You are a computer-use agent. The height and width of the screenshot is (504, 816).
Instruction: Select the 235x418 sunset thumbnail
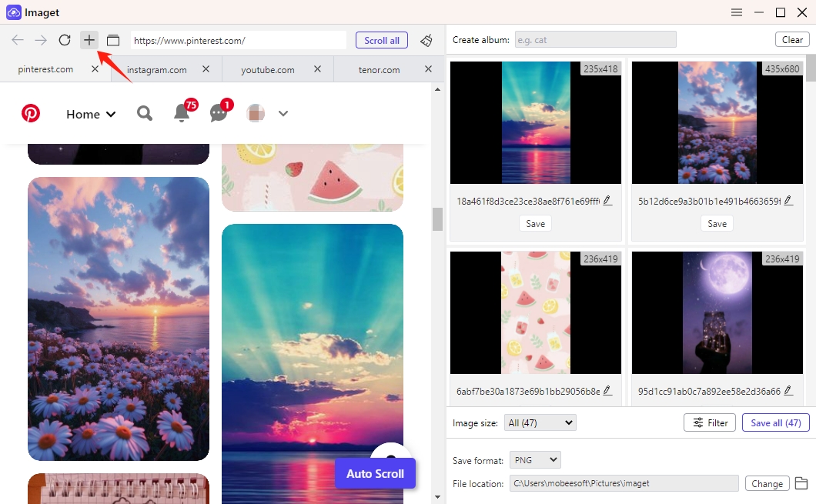point(536,123)
